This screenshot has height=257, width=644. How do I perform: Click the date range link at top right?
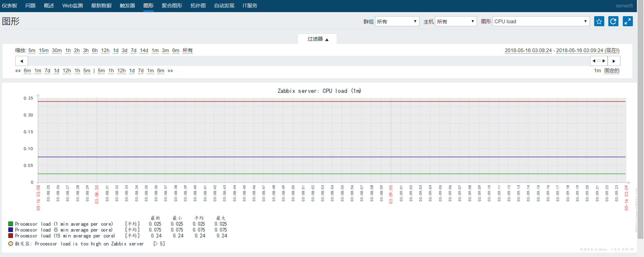tap(562, 50)
